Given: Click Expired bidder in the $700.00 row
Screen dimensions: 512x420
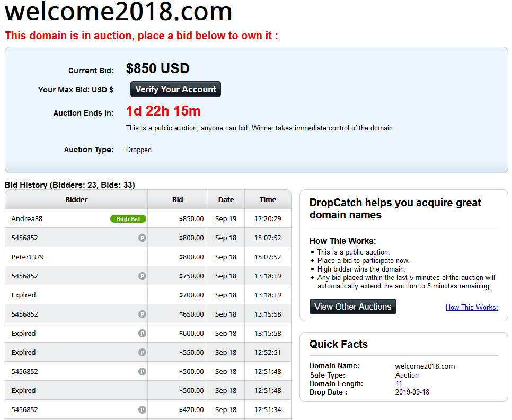Looking at the screenshot, I should [x=23, y=295].
